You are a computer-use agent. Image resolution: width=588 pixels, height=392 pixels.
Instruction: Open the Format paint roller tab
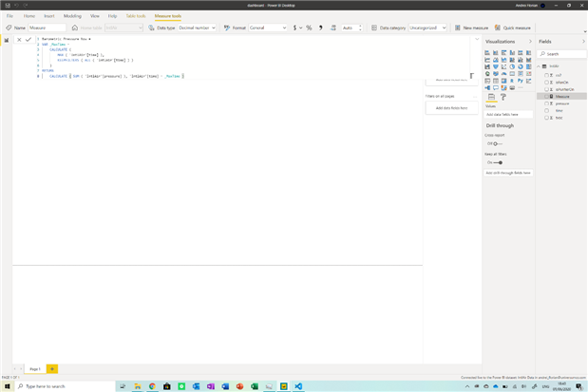[503, 97]
